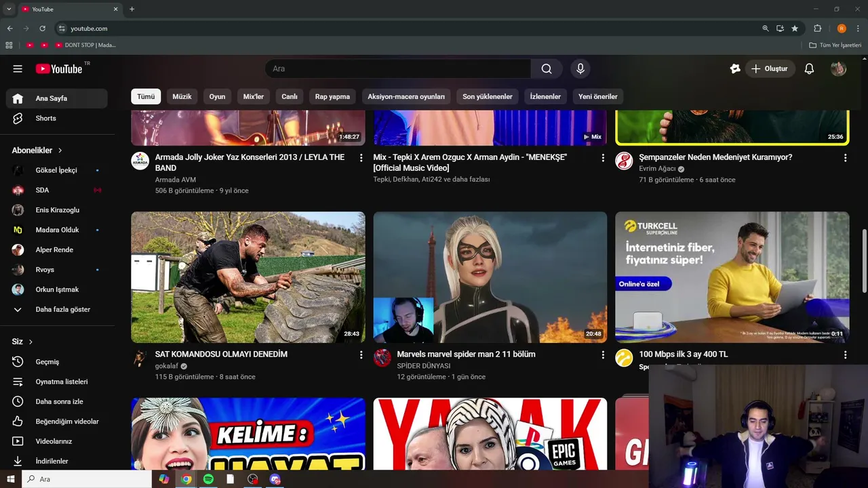Select Aksiyon-macera oyunları chip
The width and height of the screenshot is (868, 488).
point(406,96)
